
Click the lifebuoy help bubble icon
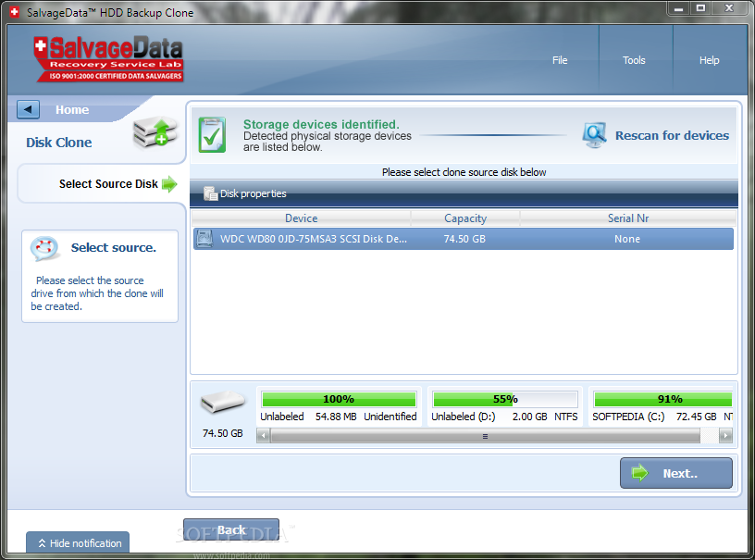(44, 248)
